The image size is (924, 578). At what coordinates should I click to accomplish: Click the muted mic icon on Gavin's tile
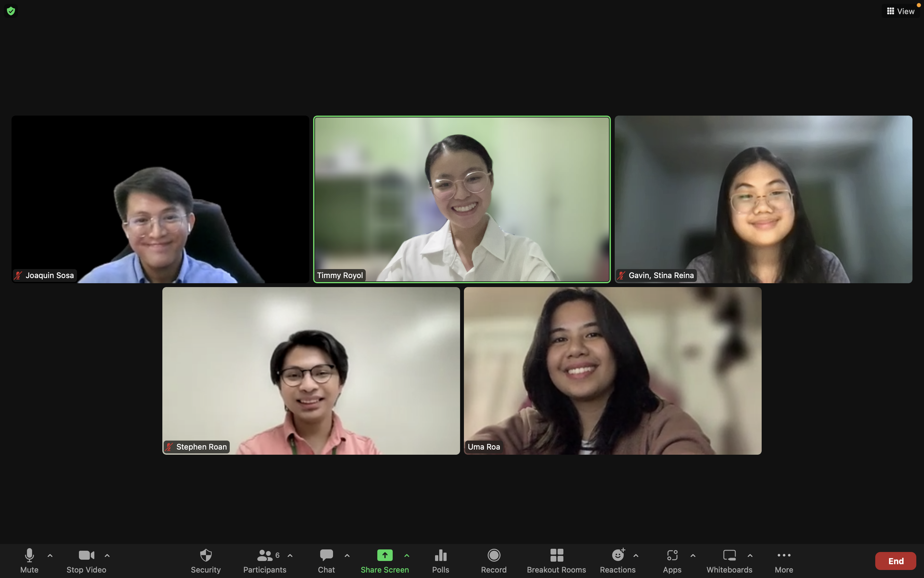[621, 275]
